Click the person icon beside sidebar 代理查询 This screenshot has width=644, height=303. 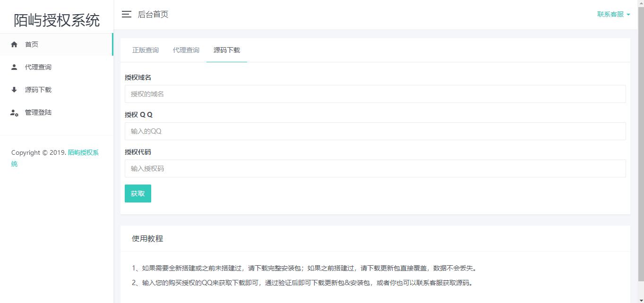click(14, 67)
